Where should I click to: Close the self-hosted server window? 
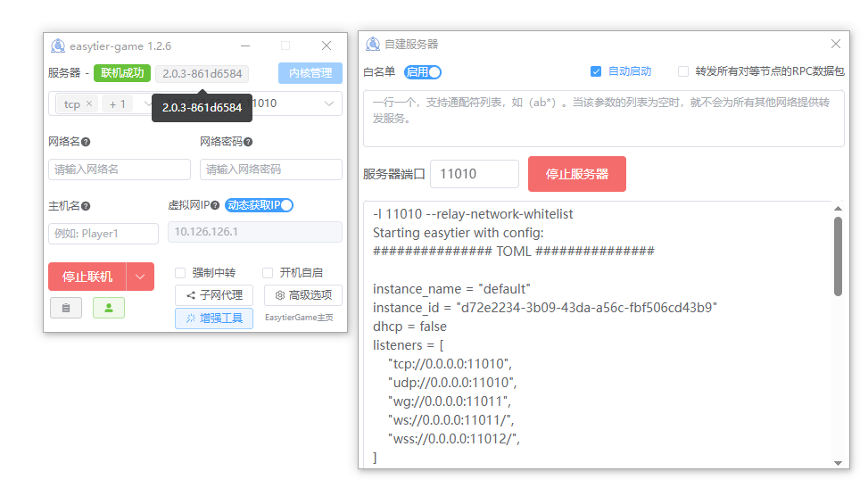tap(836, 44)
